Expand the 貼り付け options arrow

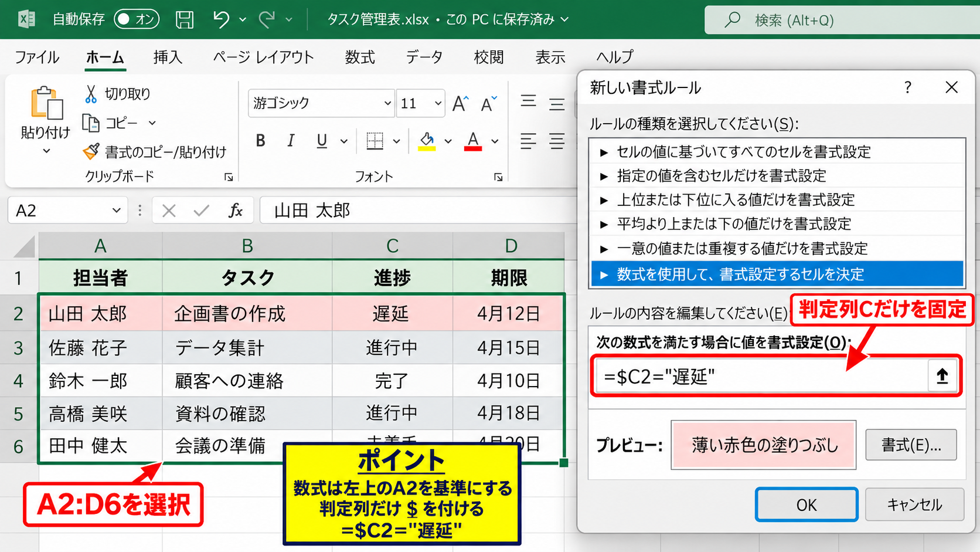46,151
